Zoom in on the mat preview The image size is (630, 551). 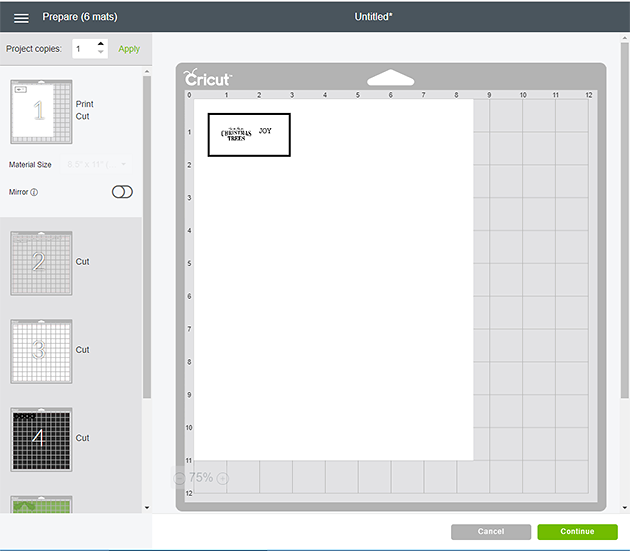[223, 478]
